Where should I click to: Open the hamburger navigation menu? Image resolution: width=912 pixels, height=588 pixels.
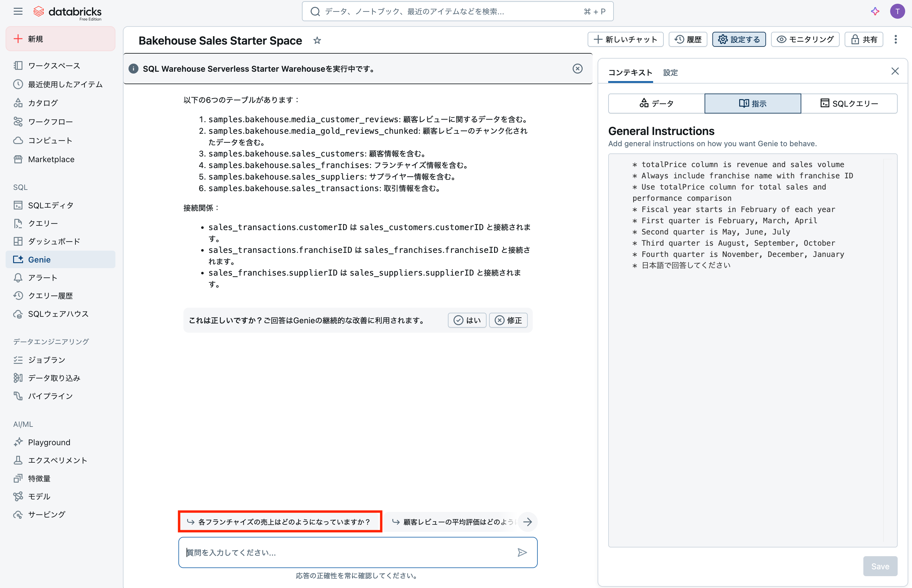[18, 12]
